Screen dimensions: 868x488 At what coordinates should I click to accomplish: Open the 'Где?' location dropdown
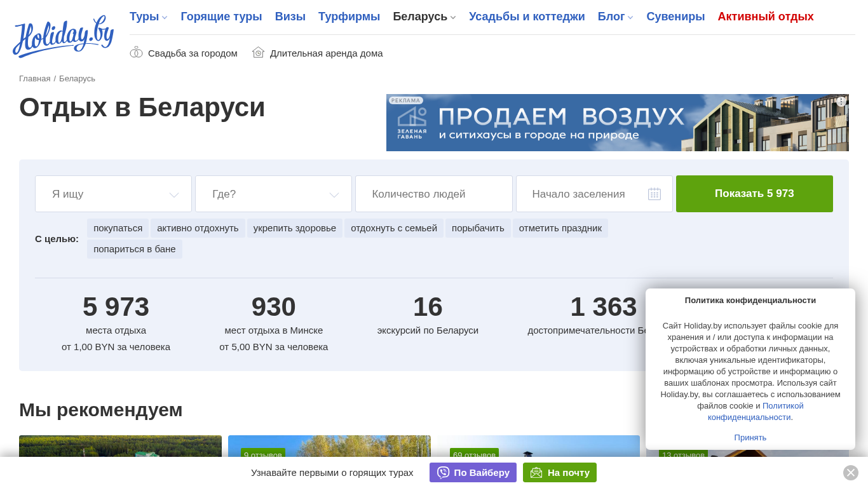pos(273,194)
